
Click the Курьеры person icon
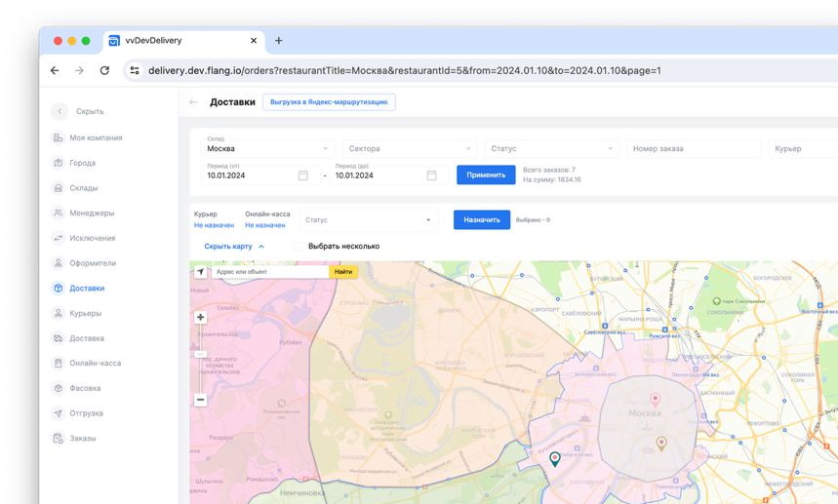(59, 313)
